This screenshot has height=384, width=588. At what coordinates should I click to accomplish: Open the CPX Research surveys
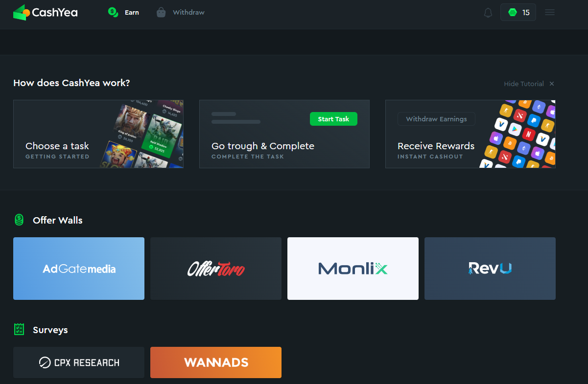(x=79, y=362)
